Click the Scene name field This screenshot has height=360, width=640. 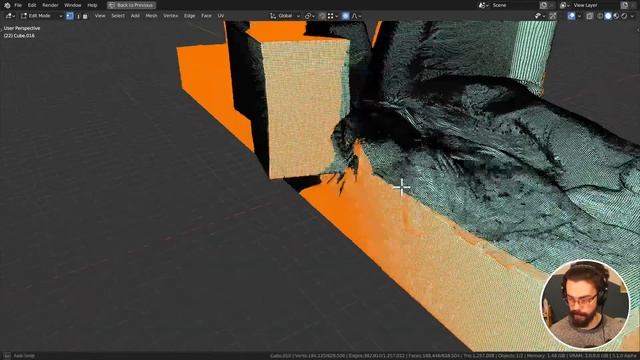point(513,5)
